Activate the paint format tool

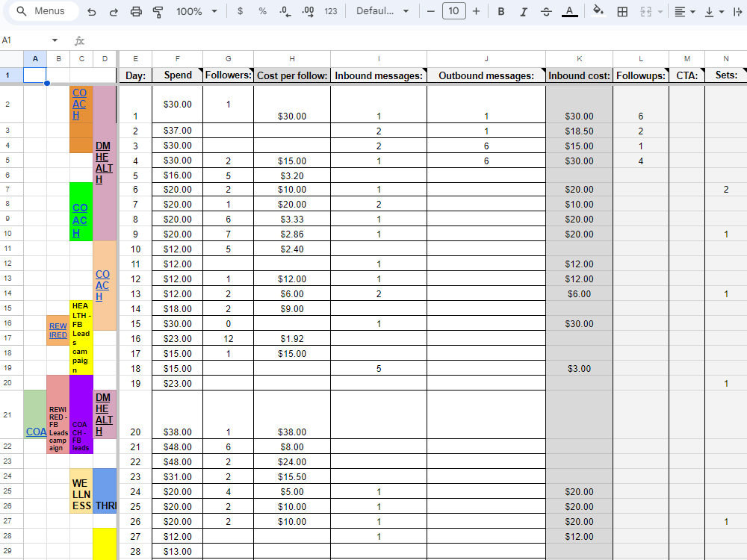click(158, 11)
